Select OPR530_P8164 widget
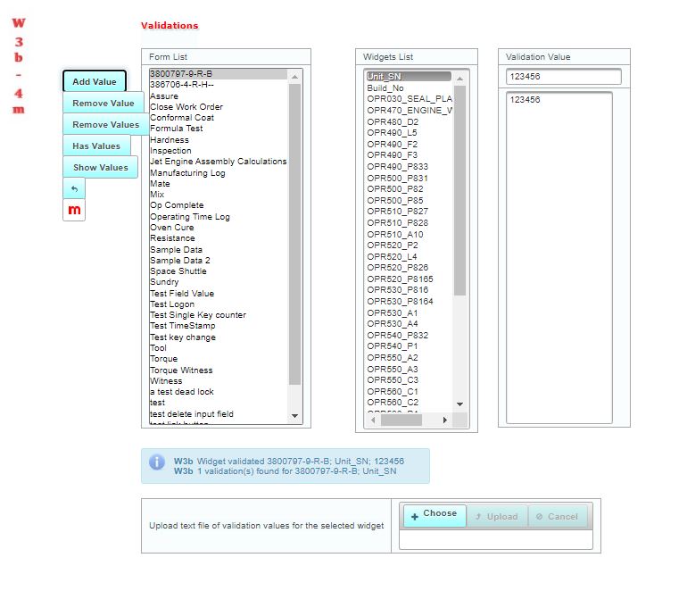This screenshot has width=687, height=616. pos(409,301)
